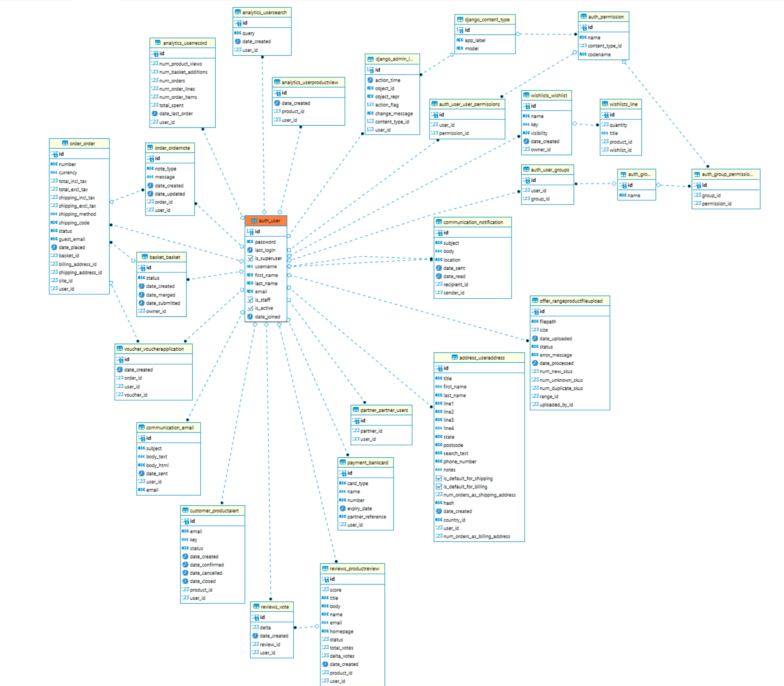Select the address_useraddress table title
Screen dimensions: 784x686
click(482, 358)
